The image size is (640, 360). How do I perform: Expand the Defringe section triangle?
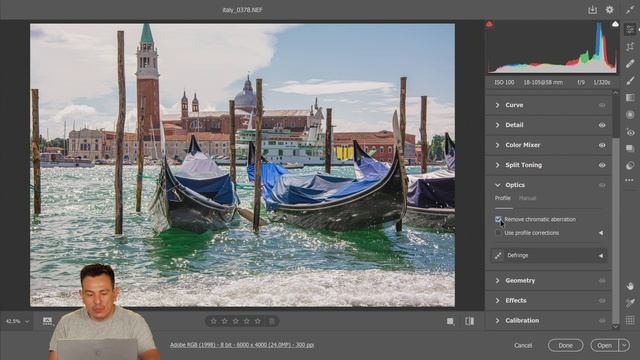(x=601, y=256)
